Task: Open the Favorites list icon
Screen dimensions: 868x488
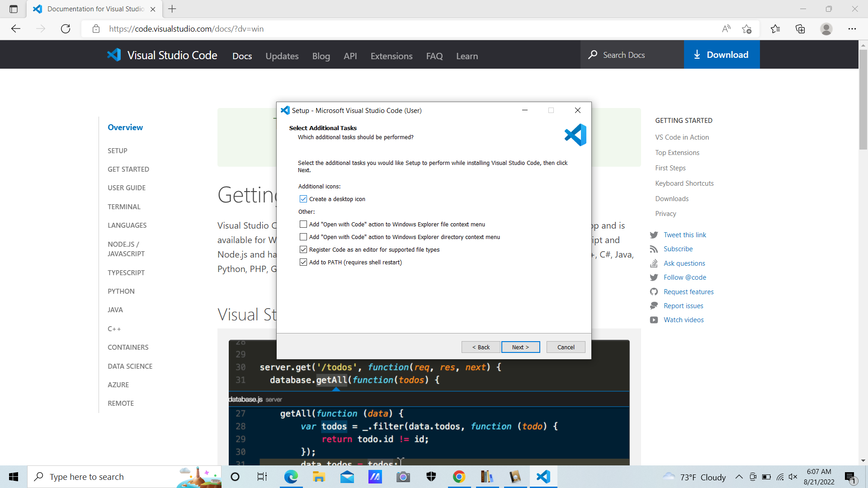Action: pyautogui.click(x=775, y=29)
